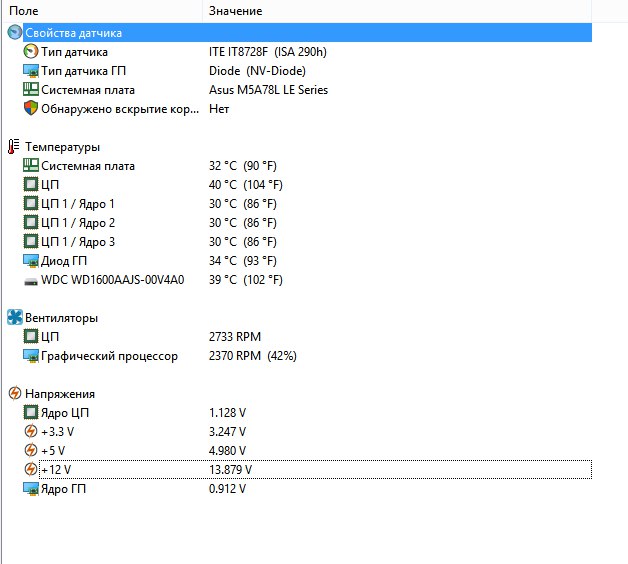The width and height of the screenshot is (628, 564).
Task: Click the Тип датчика ГП monitor icon
Action: tap(30, 71)
